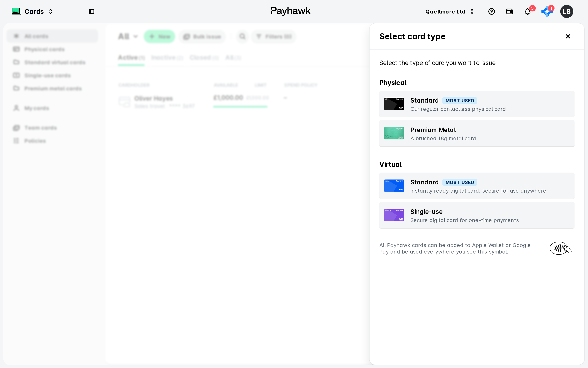
Task: Click the MOST USED badge under Virtual
Action: coord(460,182)
